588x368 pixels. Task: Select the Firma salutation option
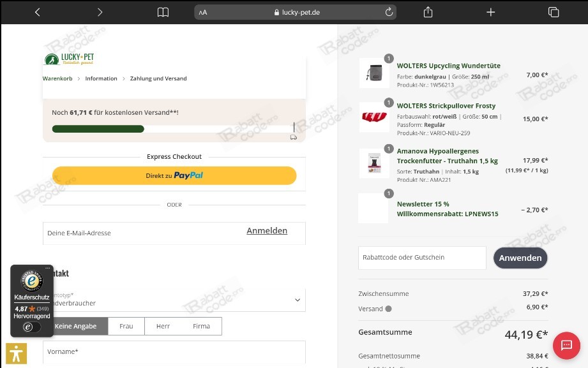(201, 326)
